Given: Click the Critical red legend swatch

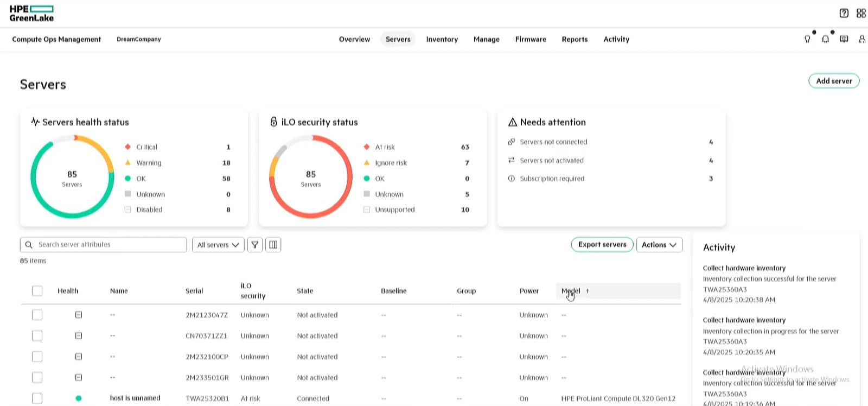Looking at the screenshot, I should [x=127, y=147].
